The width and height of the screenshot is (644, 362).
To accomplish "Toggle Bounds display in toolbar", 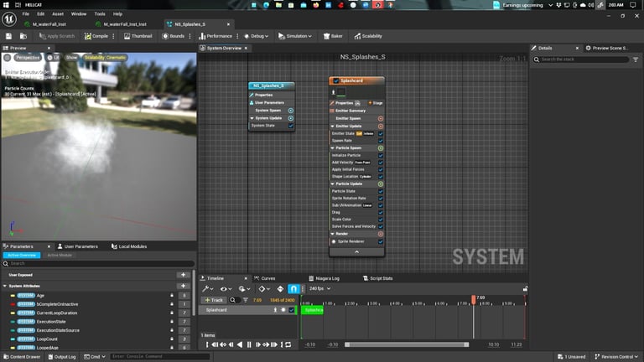I will tap(174, 36).
